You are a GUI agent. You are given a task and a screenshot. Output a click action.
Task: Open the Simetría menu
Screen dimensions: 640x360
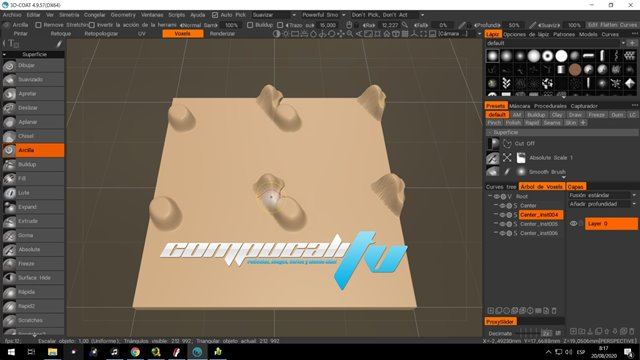(69, 15)
